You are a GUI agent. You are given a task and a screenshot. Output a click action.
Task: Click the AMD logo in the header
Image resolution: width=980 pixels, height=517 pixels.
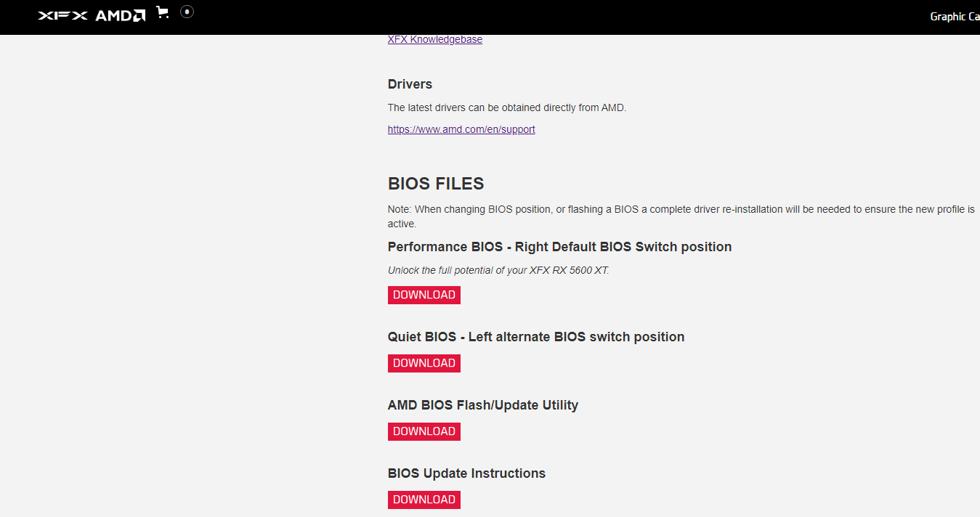[121, 16]
